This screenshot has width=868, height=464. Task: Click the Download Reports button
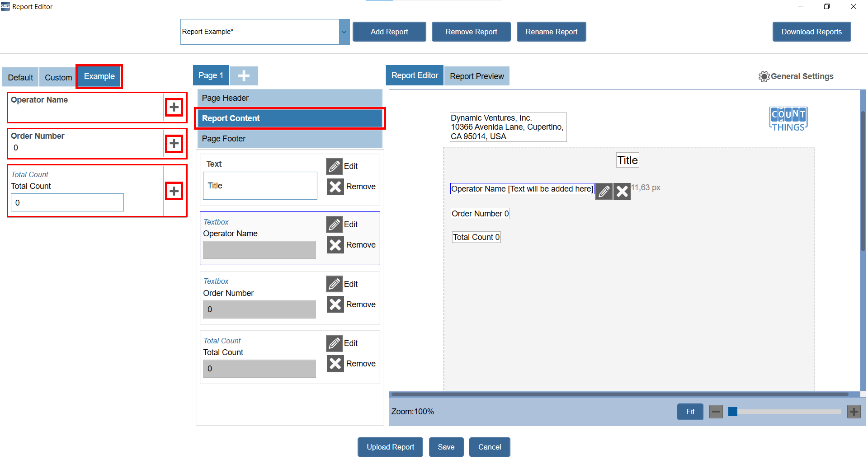click(x=811, y=32)
